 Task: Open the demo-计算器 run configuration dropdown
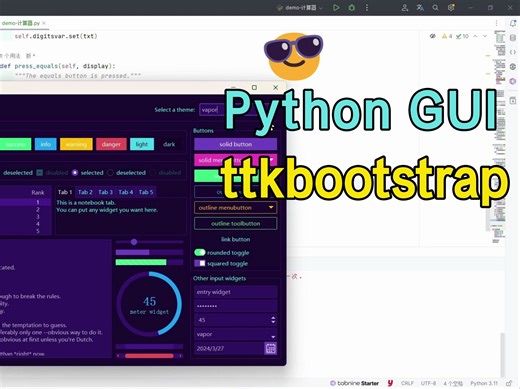[300, 7]
